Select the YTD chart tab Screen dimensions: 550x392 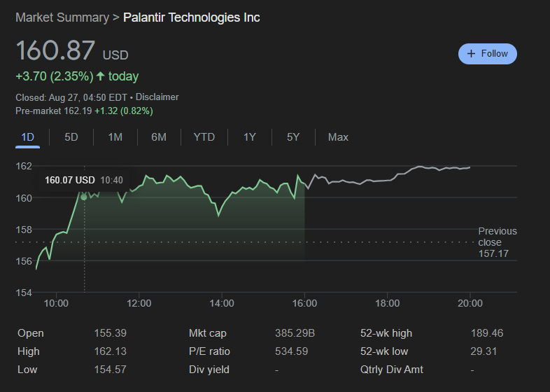(x=204, y=137)
